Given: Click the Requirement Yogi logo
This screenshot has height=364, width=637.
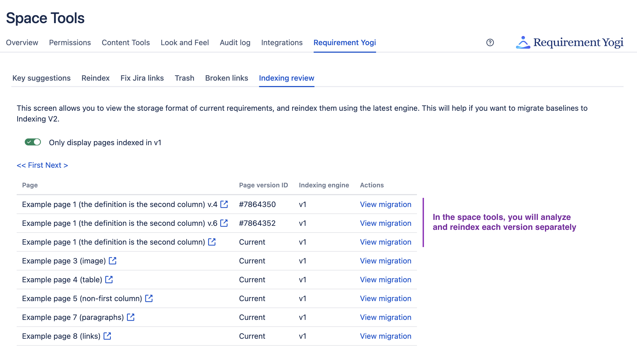Looking at the screenshot, I should [x=569, y=42].
